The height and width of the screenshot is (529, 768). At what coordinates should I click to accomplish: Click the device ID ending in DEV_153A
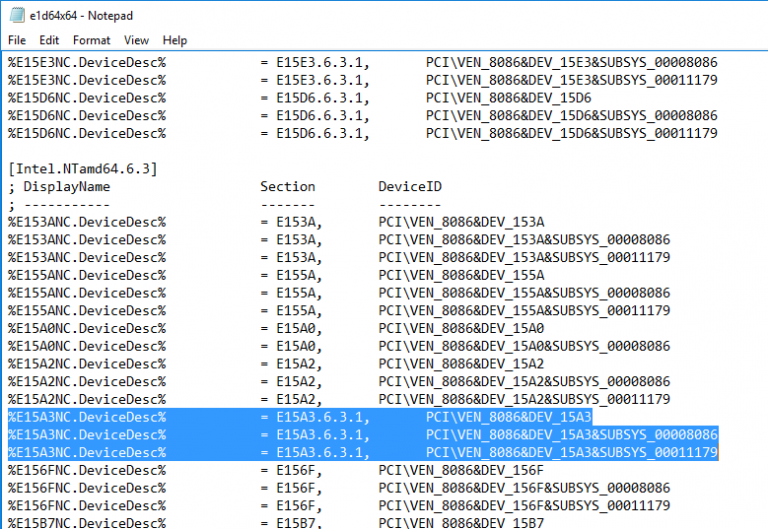pos(461,222)
